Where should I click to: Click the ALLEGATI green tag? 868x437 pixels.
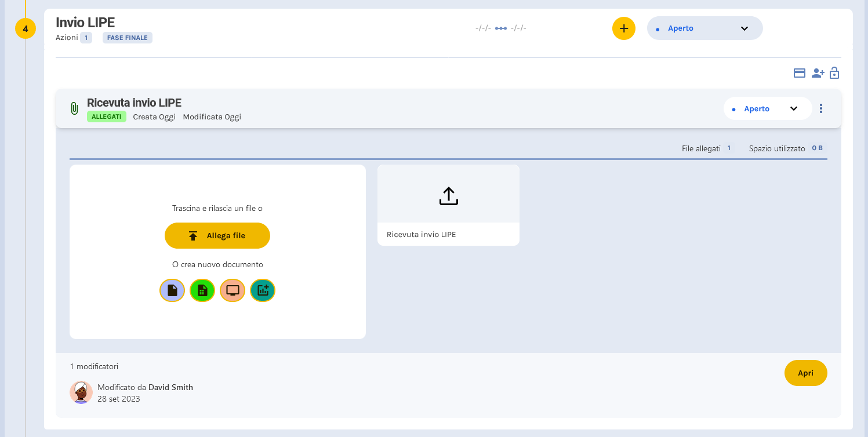(x=107, y=116)
